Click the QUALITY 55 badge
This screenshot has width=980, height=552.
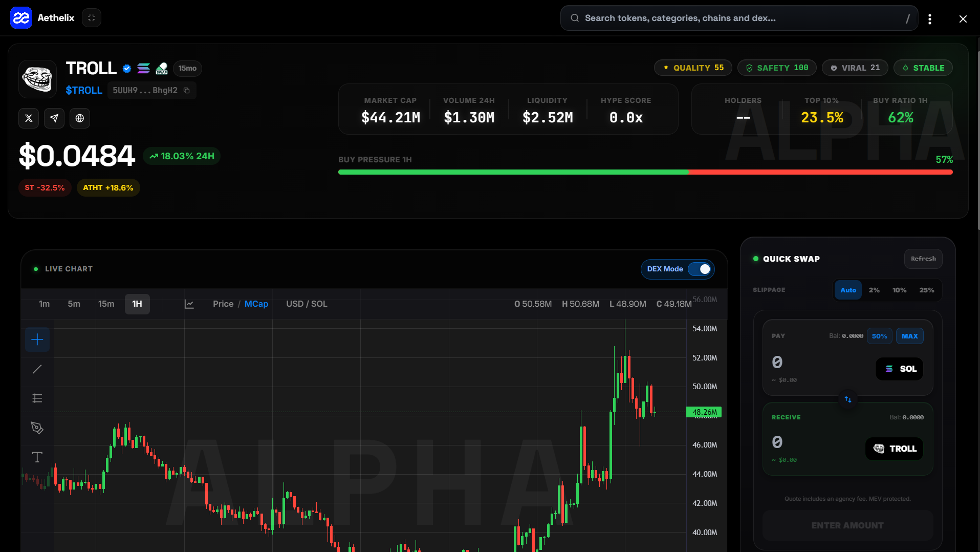point(693,68)
